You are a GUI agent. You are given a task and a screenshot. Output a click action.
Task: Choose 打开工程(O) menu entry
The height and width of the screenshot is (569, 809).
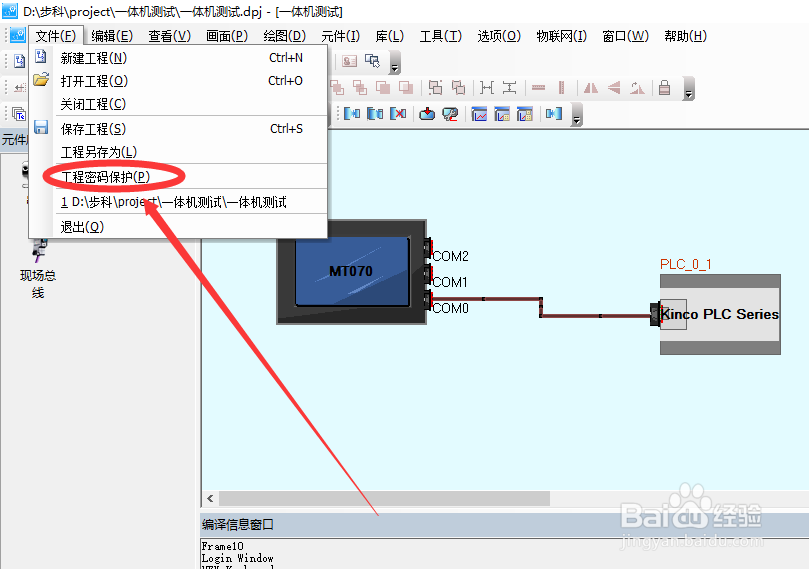(x=178, y=81)
